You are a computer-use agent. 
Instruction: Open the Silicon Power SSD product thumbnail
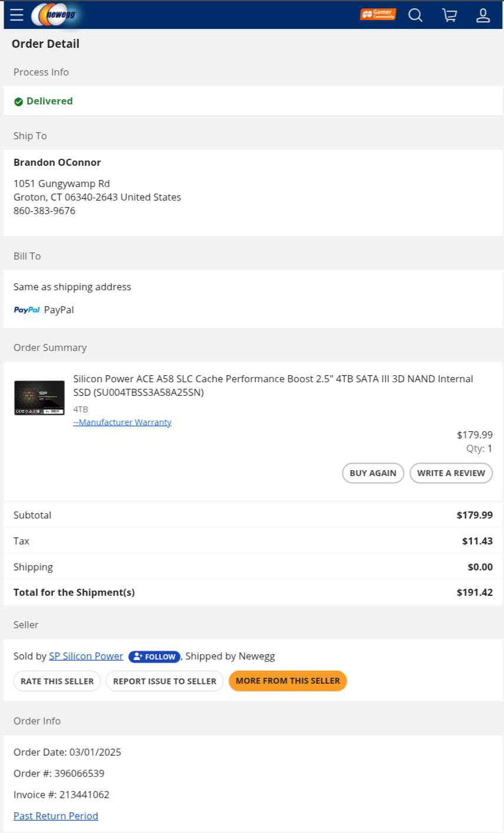pyautogui.click(x=39, y=398)
